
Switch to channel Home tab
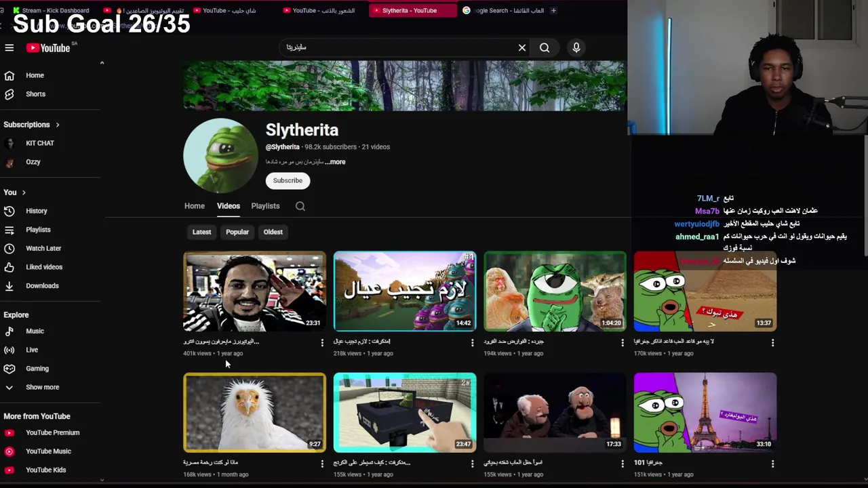(194, 206)
